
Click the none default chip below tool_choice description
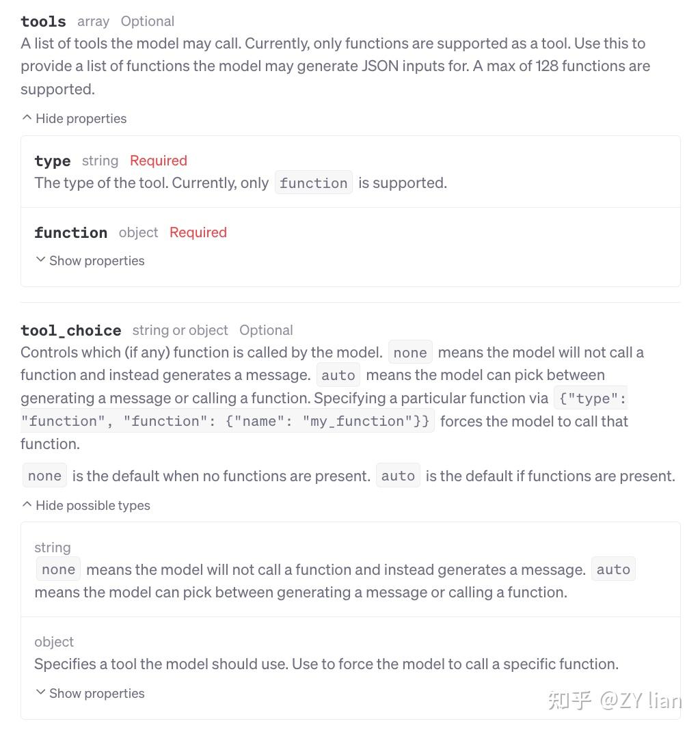44,475
